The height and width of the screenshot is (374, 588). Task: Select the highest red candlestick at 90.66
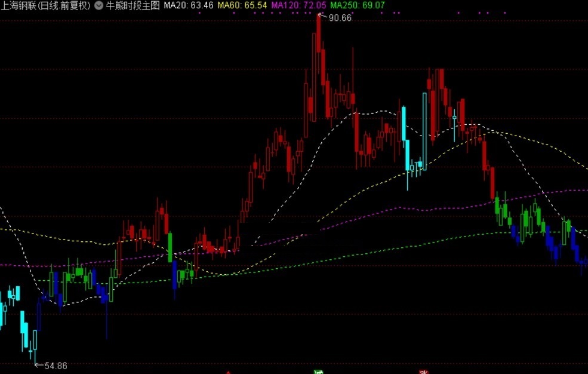[318, 34]
